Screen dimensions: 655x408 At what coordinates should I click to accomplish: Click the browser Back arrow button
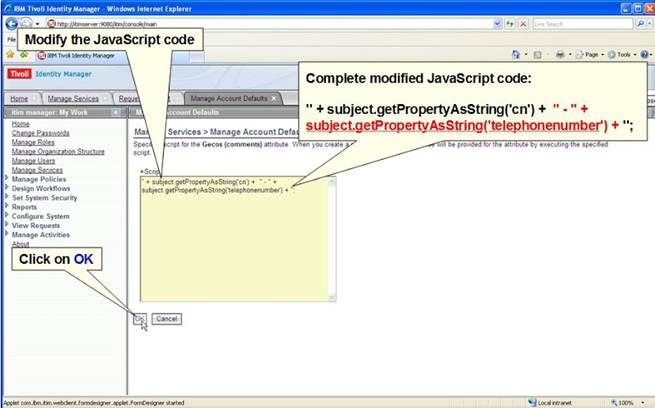(x=12, y=24)
